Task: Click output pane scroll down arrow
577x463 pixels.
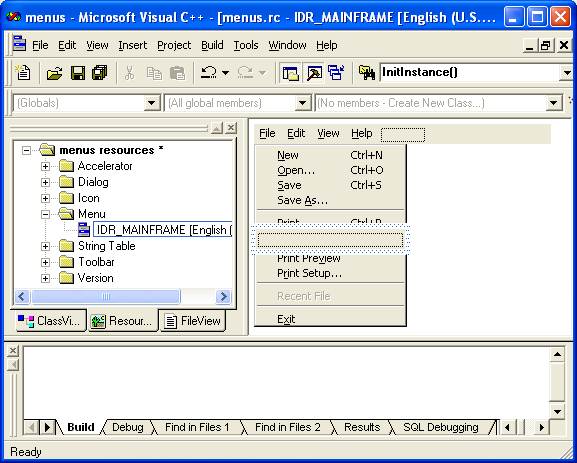Action: pyautogui.click(x=557, y=412)
